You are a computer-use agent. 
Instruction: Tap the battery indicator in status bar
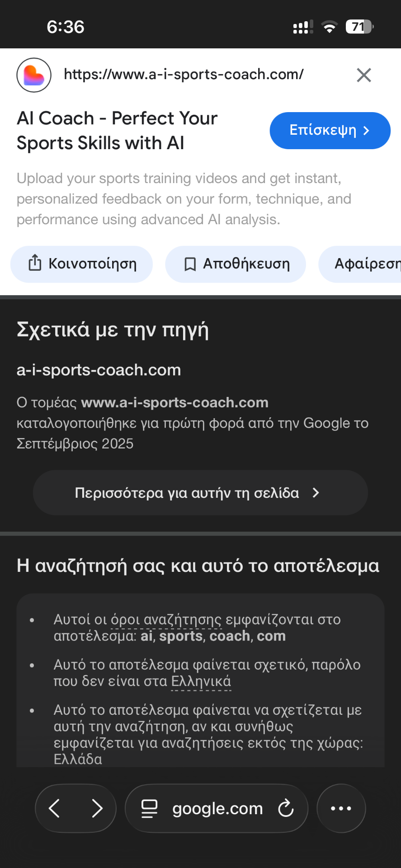point(359,27)
